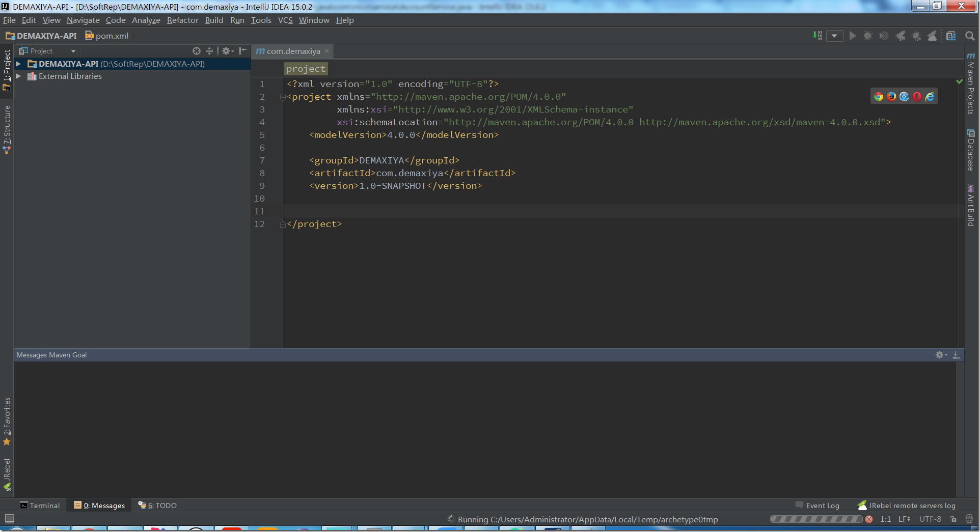The width and height of the screenshot is (980, 532).
Task: Open JRebel remote servers log
Action: (x=907, y=506)
